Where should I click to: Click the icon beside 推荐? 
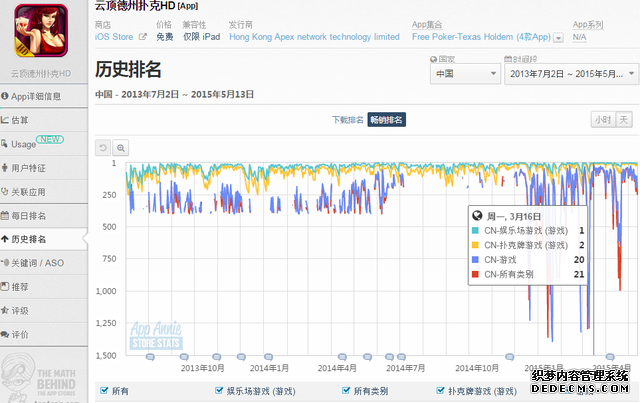coord(5,286)
